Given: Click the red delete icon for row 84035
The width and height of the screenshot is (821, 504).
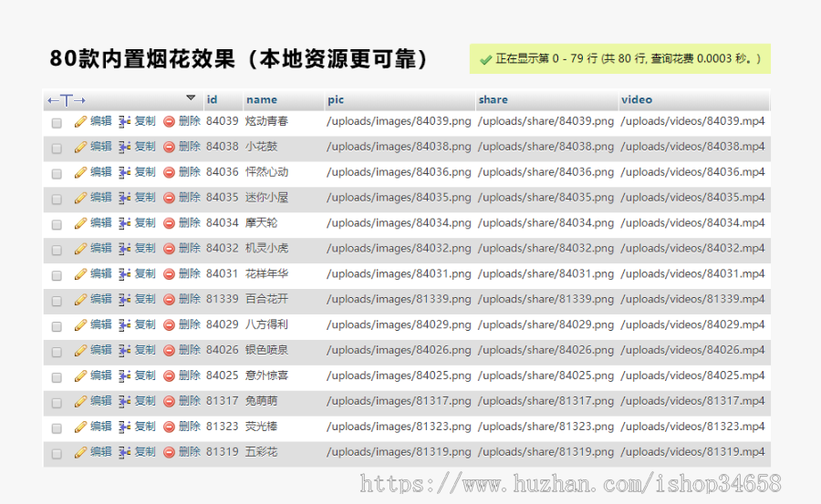Looking at the screenshot, I should coord(169,199).
